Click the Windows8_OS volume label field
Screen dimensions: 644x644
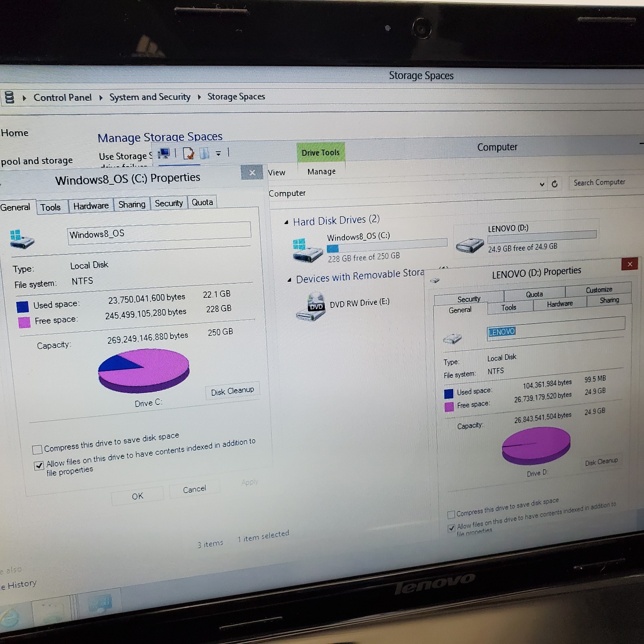pyautogui.click(x=159, y=232)
